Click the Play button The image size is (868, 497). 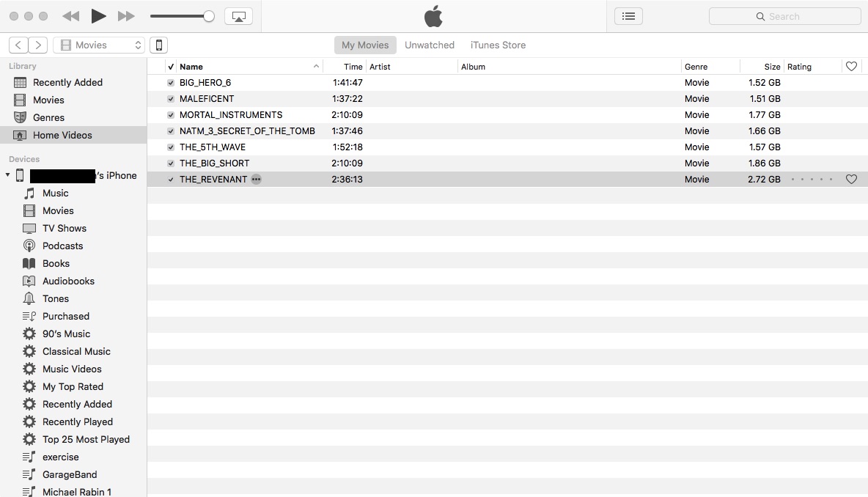(x=98, y=16)
